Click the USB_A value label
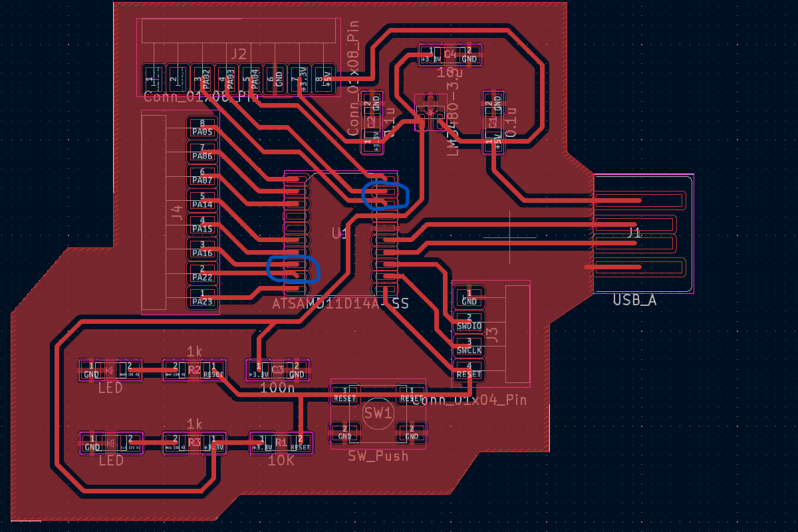 tap(634, 301)
